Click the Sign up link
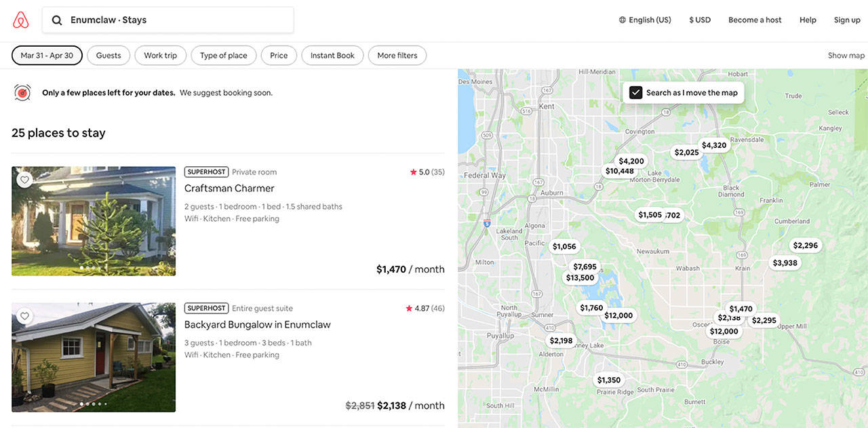868x428 pixels. pyautogui.click(x=847, y=20)
